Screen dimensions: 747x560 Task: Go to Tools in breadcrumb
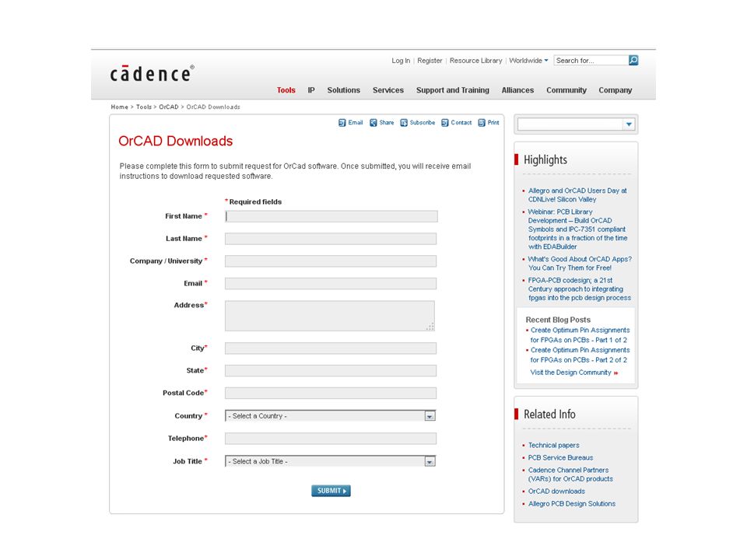pos(144,107)
